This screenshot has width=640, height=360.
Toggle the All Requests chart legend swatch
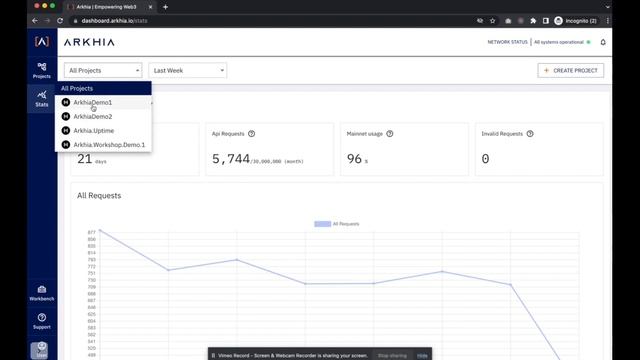322,224
